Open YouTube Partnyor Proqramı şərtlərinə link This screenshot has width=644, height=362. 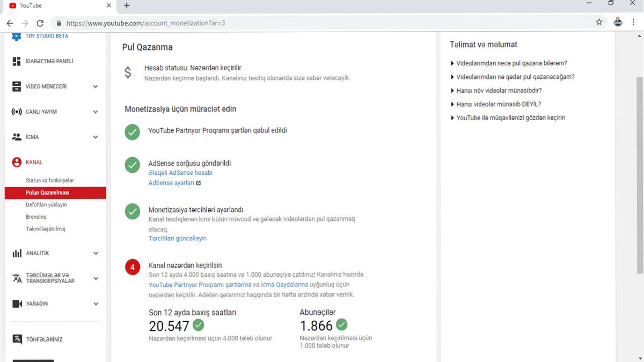coord(200,284)
